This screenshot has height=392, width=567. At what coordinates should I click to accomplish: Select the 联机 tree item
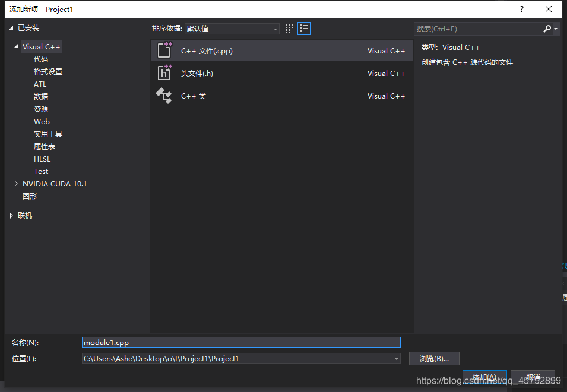point(25,216)
